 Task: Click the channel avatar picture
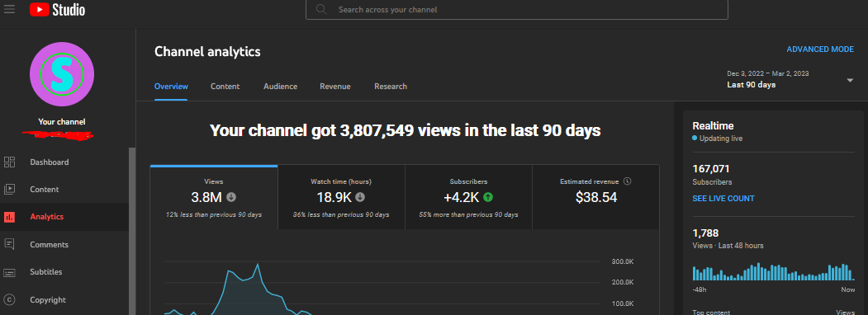coord(61,74)
